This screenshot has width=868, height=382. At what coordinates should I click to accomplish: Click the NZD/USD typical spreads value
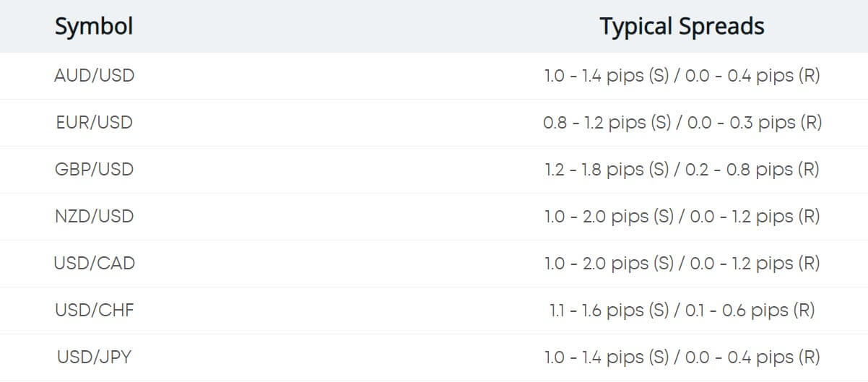click(682, 217)
